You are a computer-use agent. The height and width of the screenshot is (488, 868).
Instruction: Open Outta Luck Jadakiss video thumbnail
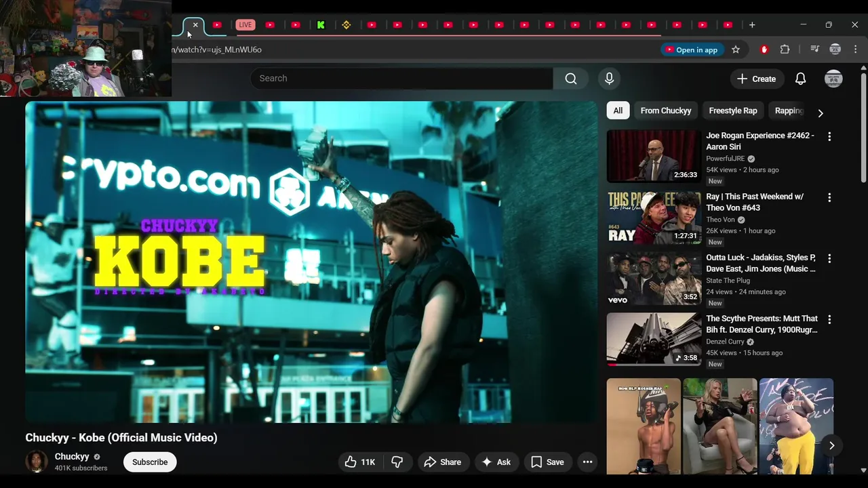(654, 279)
